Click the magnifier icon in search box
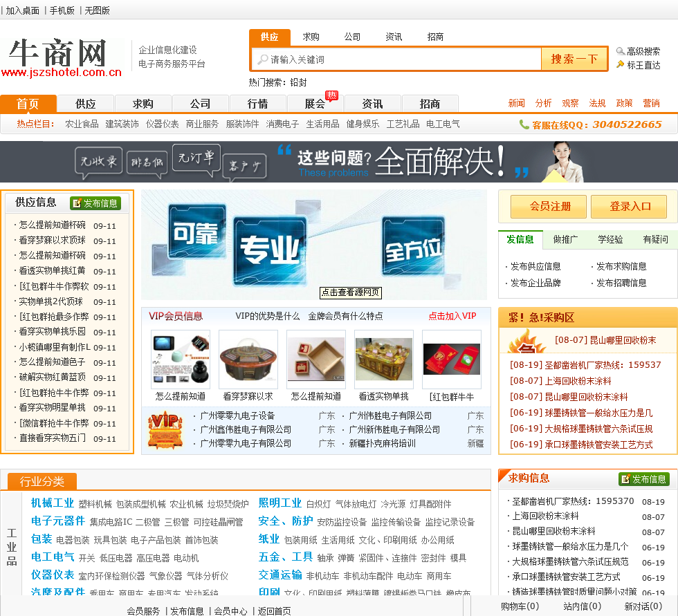This screenshot has height=616, width=678. click(262, 59)
